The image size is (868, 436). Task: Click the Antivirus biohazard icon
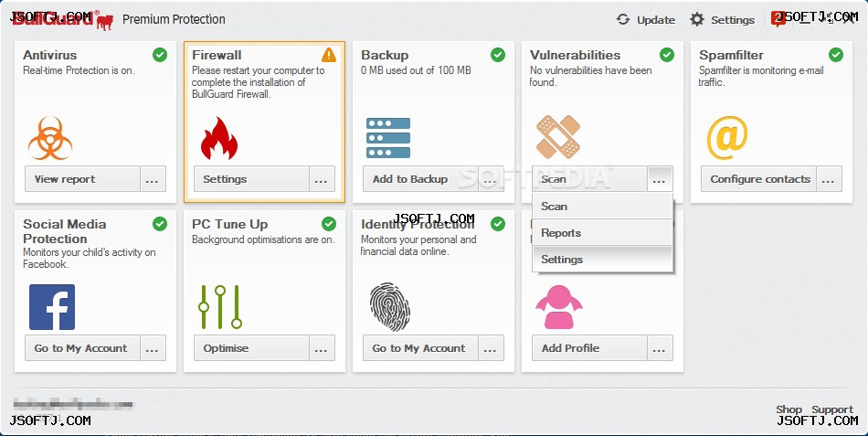pos(50,138)
